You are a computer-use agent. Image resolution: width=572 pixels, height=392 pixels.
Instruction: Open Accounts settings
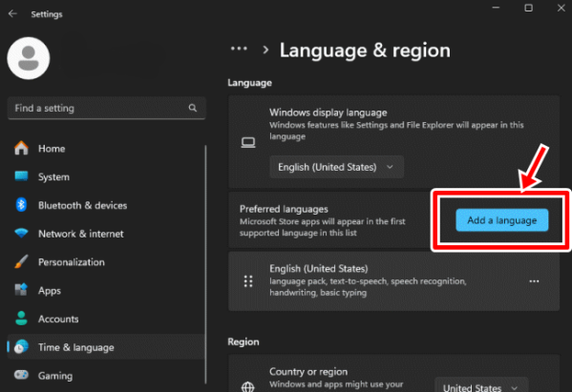(106, 319)
